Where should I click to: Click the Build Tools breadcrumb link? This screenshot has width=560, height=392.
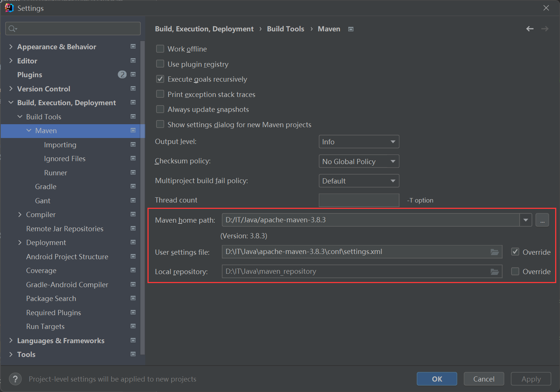pyautogui.click(x=286, y=29)
